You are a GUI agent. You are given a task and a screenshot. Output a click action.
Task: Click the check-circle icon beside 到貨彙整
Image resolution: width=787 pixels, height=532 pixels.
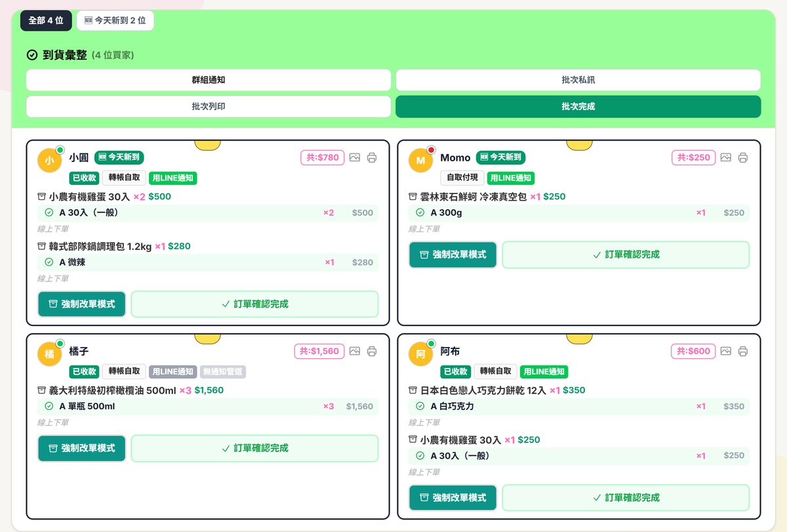[x=31, y=55]
